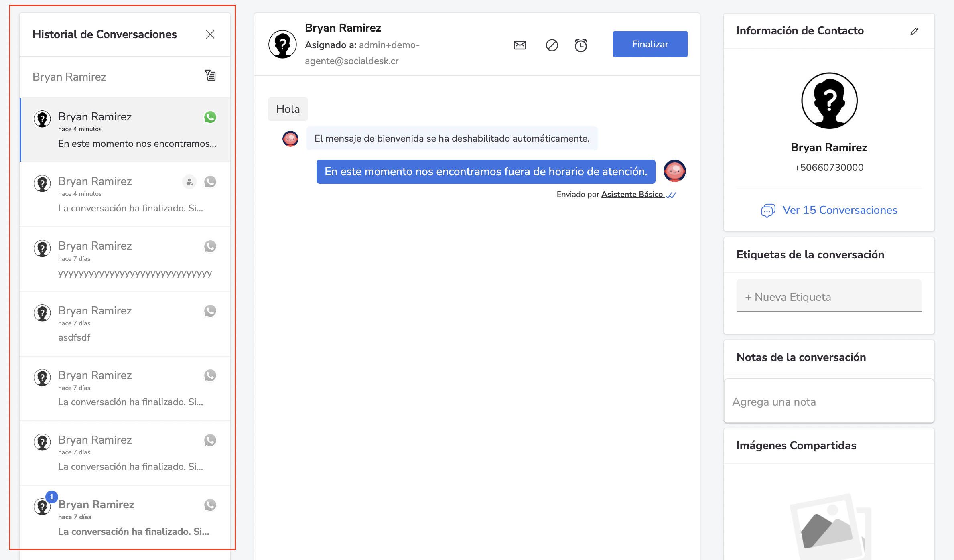Open the Asistente Básico sender link
This screenshot has width=954, height=560.
[632, 195]
